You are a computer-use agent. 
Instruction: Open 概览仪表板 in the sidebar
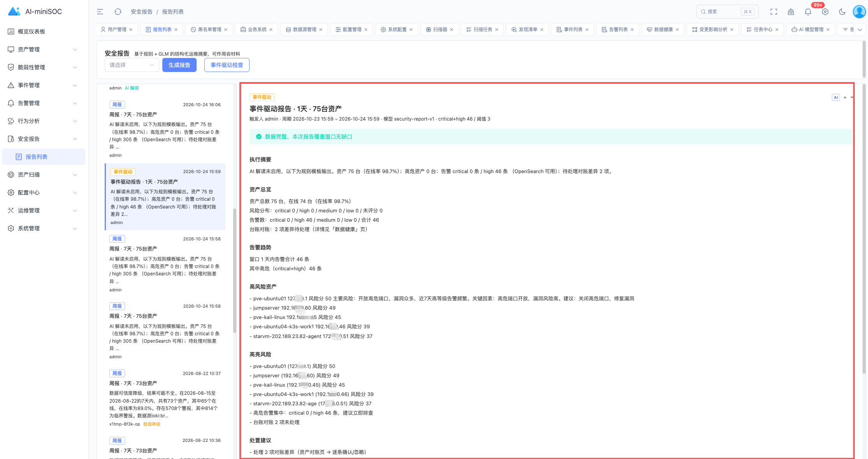(x=43, y=32)
